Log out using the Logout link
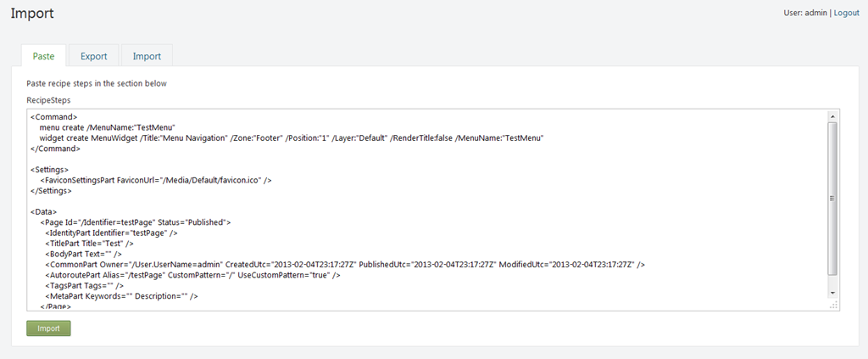 point(846,14)
